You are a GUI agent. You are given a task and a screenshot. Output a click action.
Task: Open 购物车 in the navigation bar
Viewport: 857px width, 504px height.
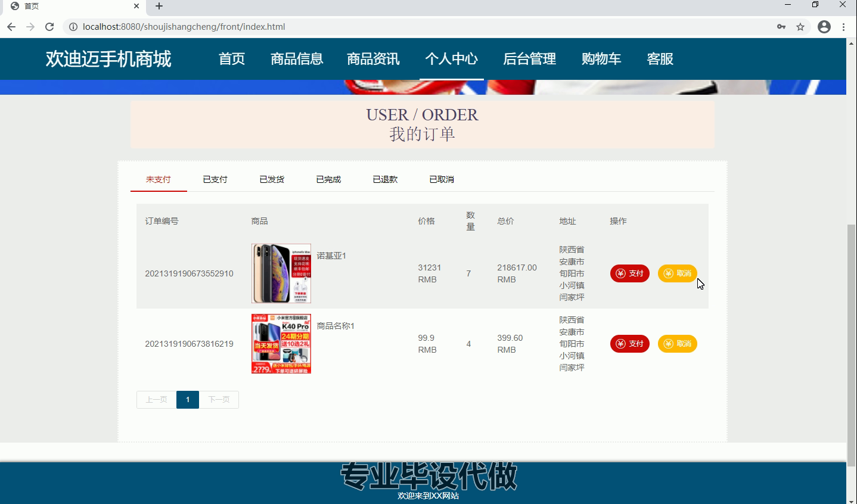coord(601,59)
